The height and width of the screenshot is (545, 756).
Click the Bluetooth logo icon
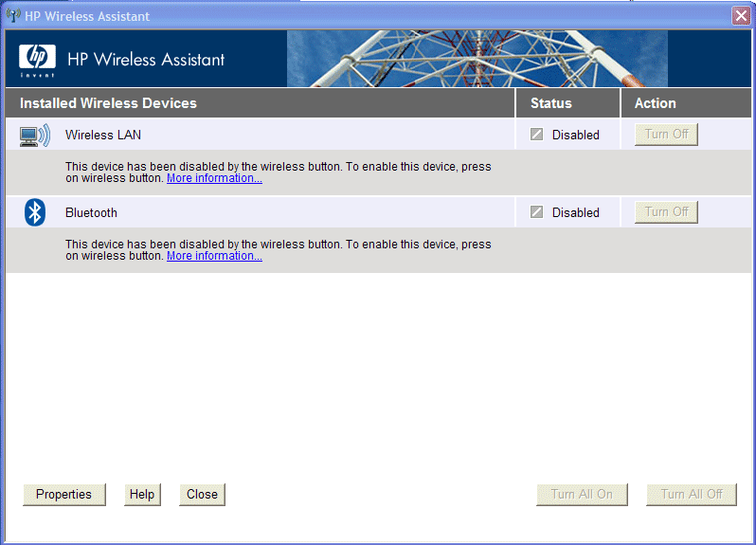click(35, 212)
